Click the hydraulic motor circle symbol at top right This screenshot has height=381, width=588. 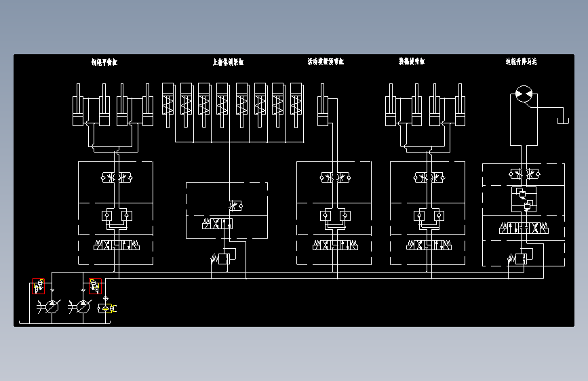(x=524, y=94)
